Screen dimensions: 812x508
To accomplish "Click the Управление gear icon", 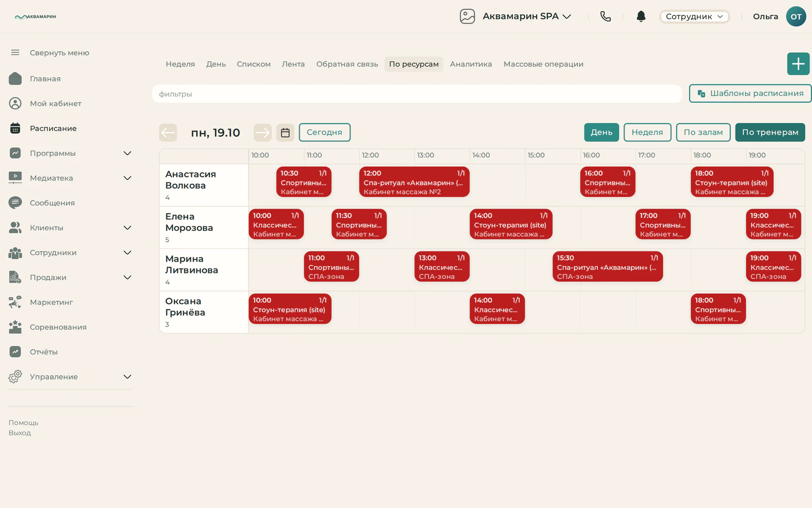I will tap(15, 376).
